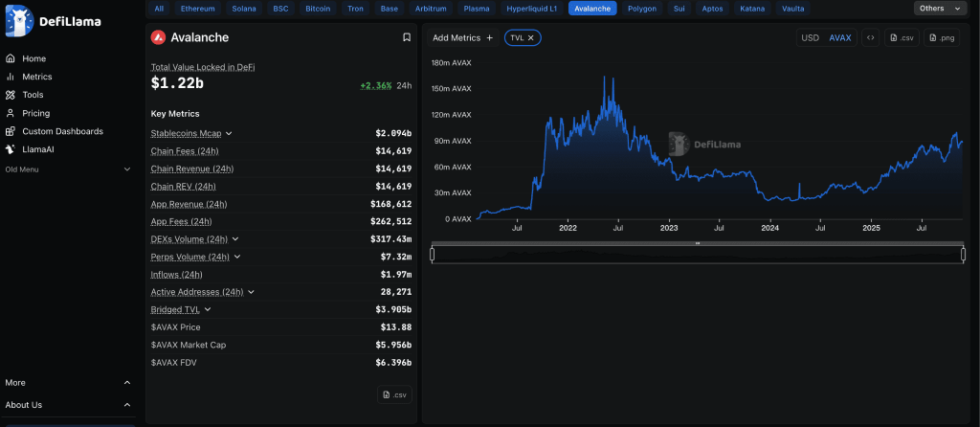The image size is (980, 427).
Task: Click the Metrics sidebar icon
Action: click(x=11, y=77)
